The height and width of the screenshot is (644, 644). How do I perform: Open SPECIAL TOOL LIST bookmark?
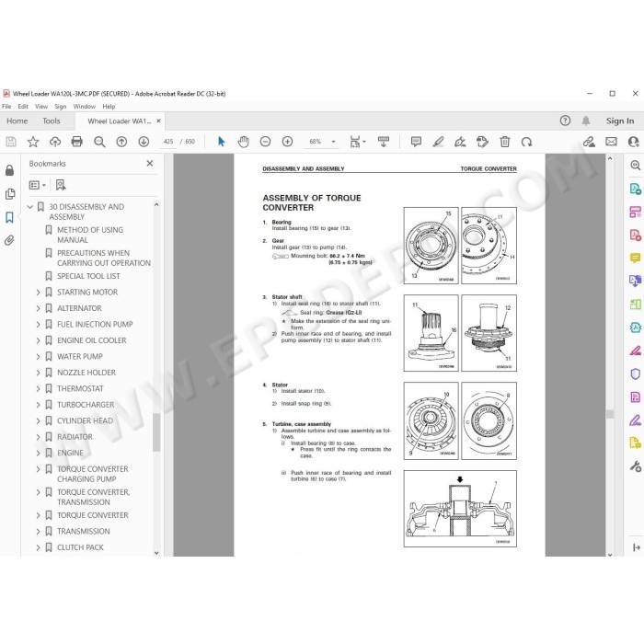(88, 276)
